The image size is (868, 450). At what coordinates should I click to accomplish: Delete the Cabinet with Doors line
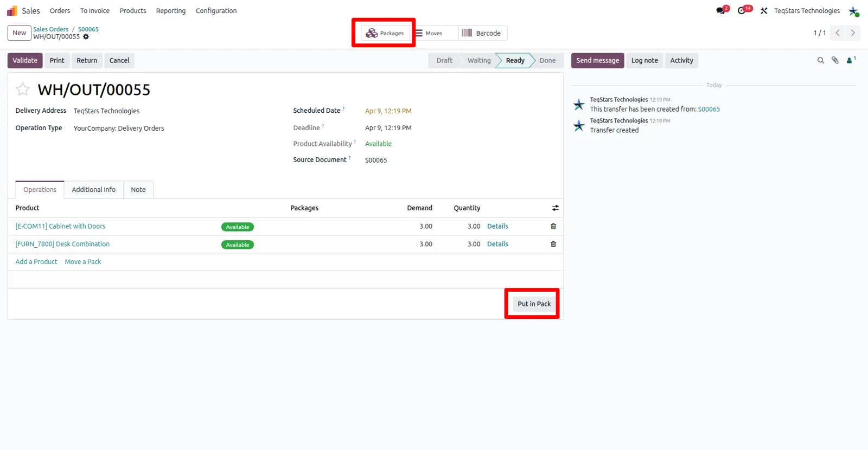tap(553, 226)
